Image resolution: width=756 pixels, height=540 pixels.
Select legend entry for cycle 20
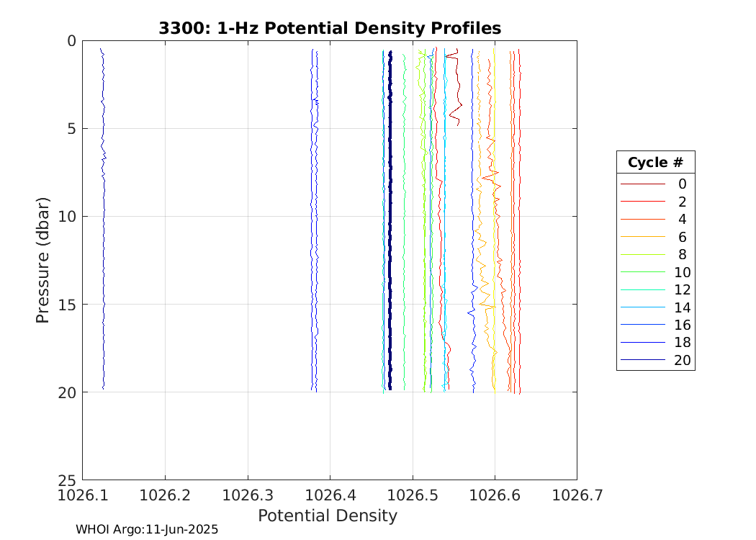[655, 360]
